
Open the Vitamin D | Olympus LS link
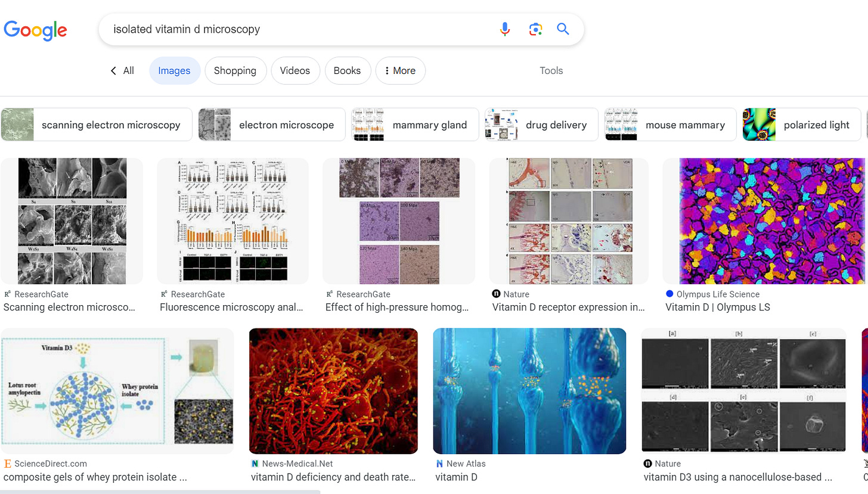click(718, 307)
